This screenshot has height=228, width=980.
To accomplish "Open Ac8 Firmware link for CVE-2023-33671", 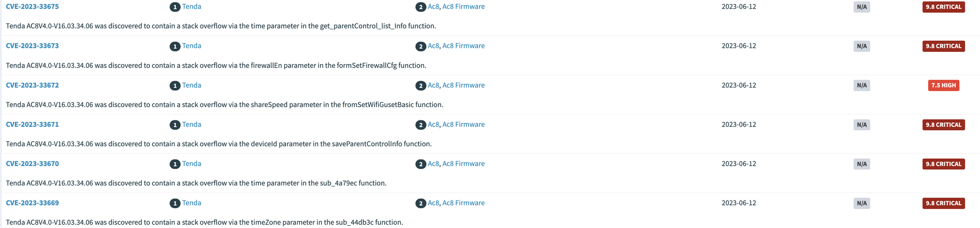I will pyautogui.click(x=463, y=125).
